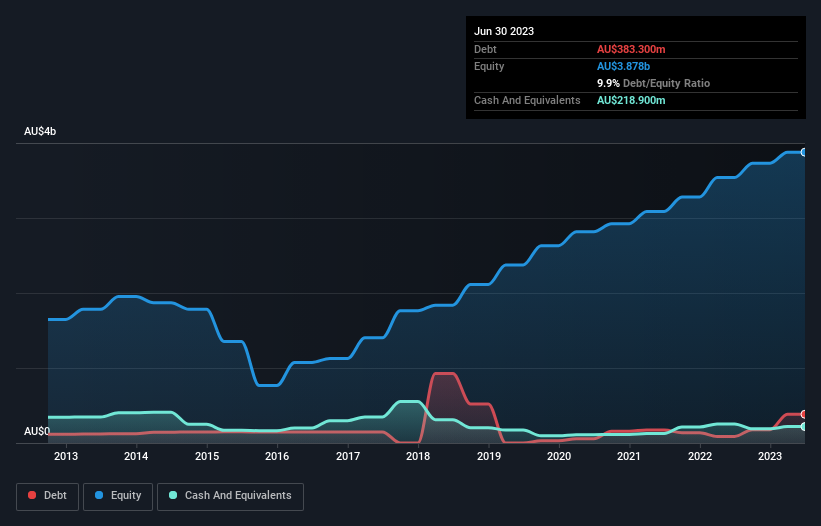Viewport: 821px width, 526px height.
Task: Click the Jun 30 2023 tooltip date
Action: click(504, 31)
